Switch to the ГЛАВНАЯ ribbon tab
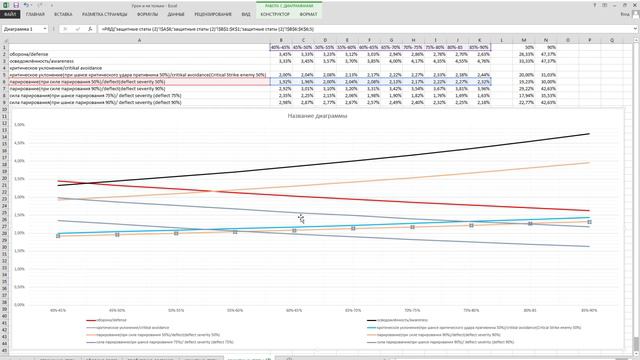Image resolution: width=640 pixels, height=360 pixels. tap(35, 14)
